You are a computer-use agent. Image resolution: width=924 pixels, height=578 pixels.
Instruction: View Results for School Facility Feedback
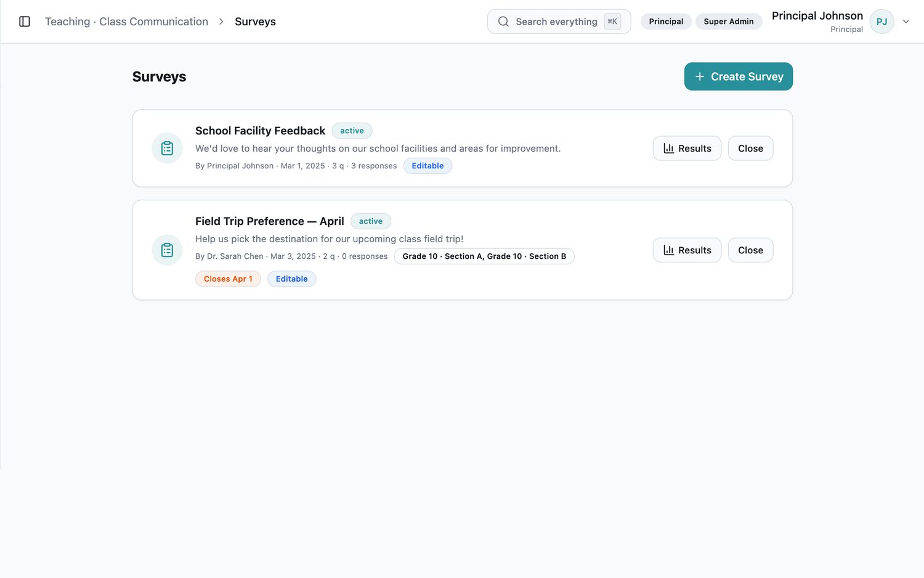pos(687,149)
